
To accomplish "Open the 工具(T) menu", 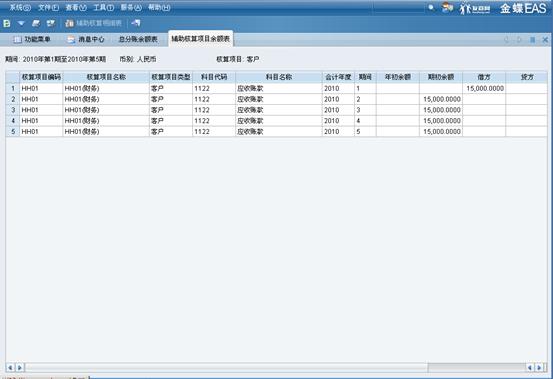I will (x=103, y=7).
